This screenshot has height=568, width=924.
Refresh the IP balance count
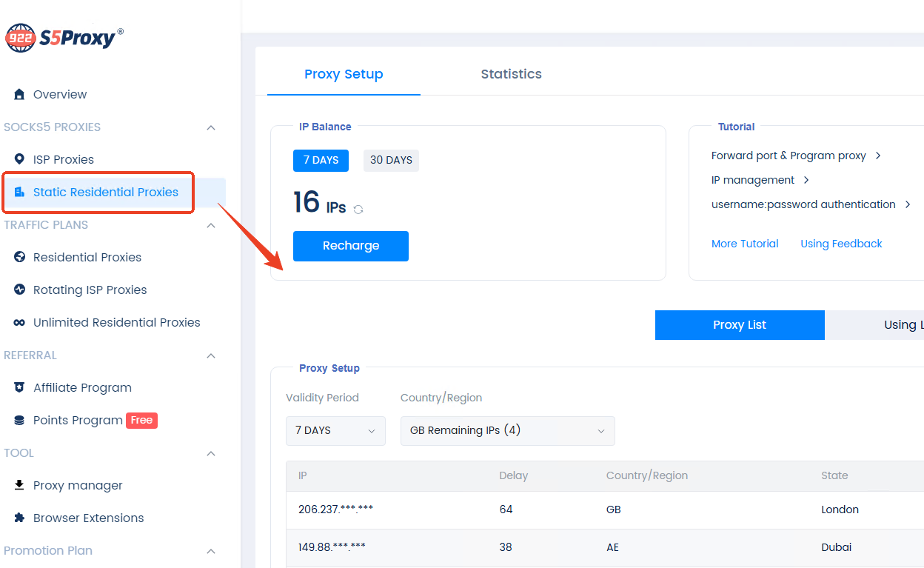(x=358, y=210)
